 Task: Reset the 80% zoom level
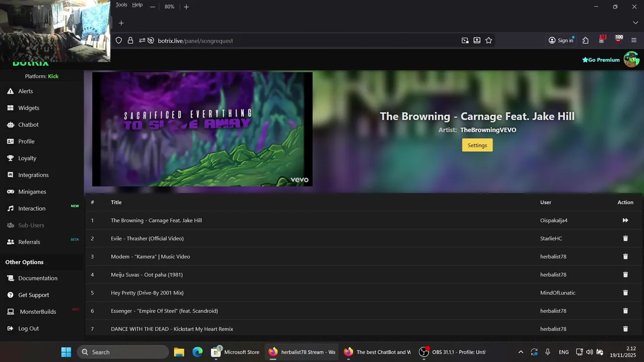click(x=170, y=7)
